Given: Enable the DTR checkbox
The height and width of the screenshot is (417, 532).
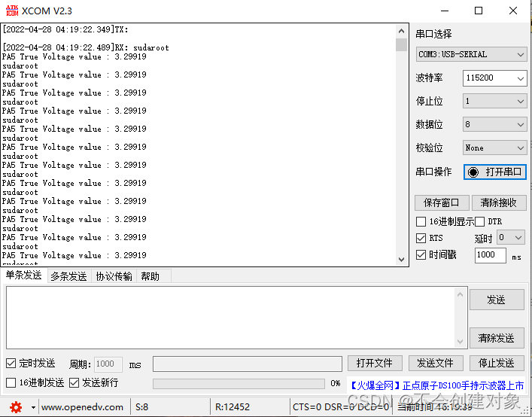Looking at the screenshot, I should pyautogui.click(x=479, y=221).
